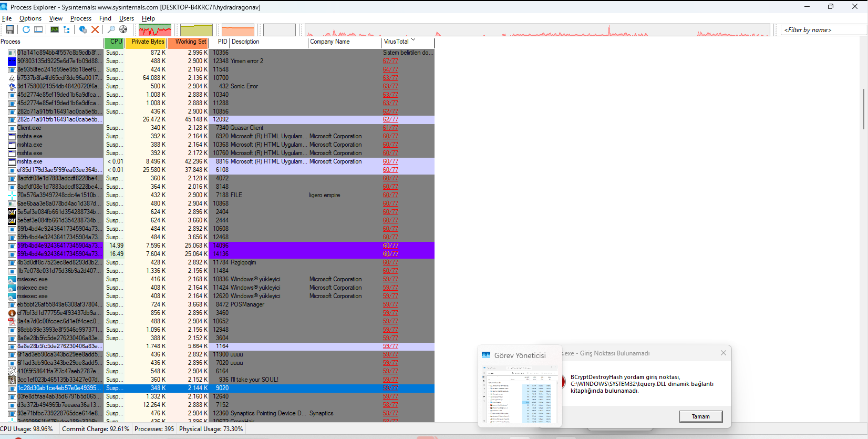This screenshot has width=868, height=439.
Task: Sort by the Private Bytes column header
Action: pos(146,42)
